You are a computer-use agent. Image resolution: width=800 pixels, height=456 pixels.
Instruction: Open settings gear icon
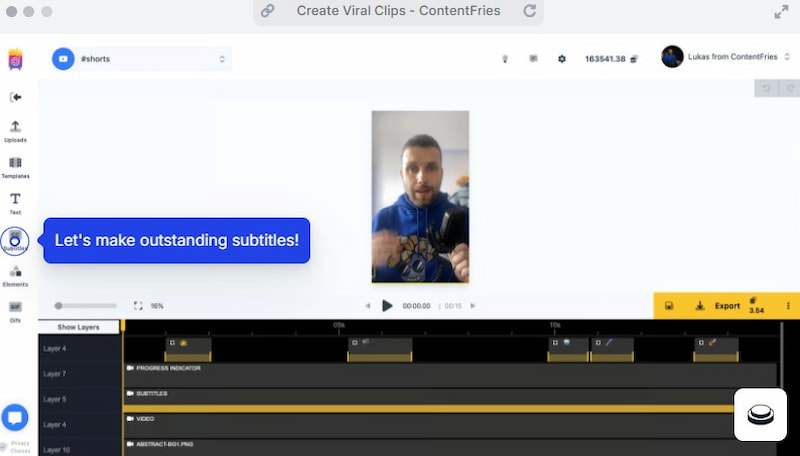(x=562, y=59)
